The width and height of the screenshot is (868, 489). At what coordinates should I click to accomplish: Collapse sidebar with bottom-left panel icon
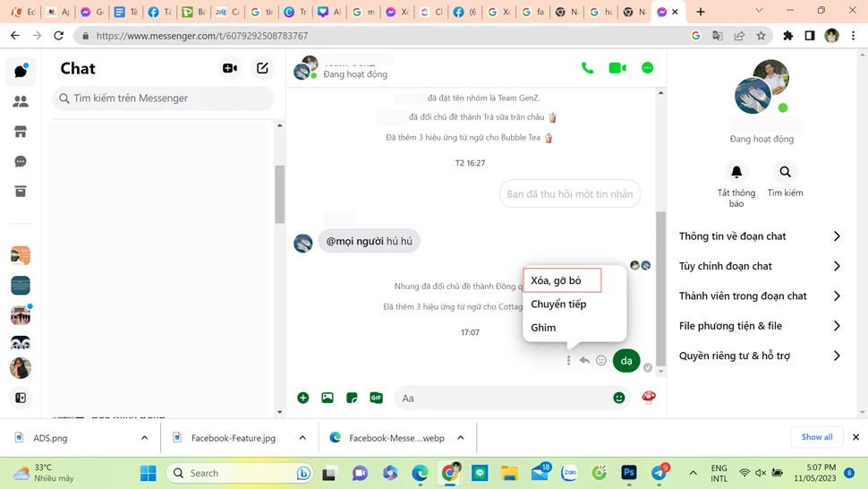click(21, 398)
